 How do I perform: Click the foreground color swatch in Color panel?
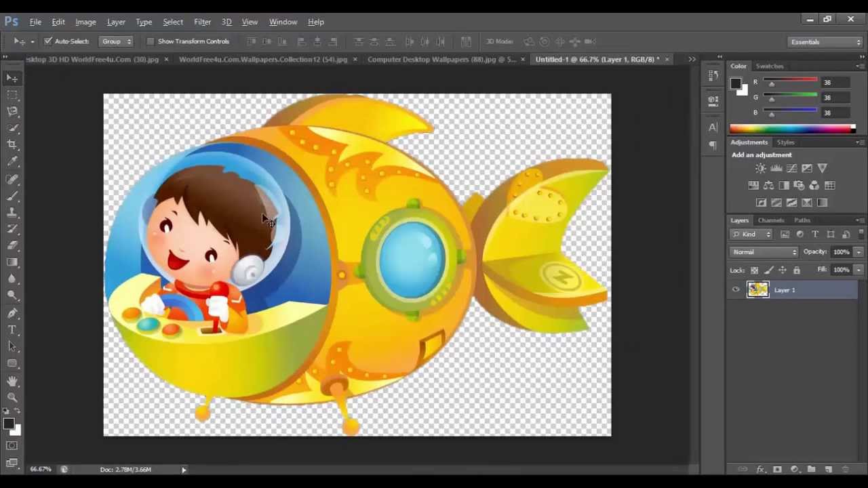coord(735,84)
